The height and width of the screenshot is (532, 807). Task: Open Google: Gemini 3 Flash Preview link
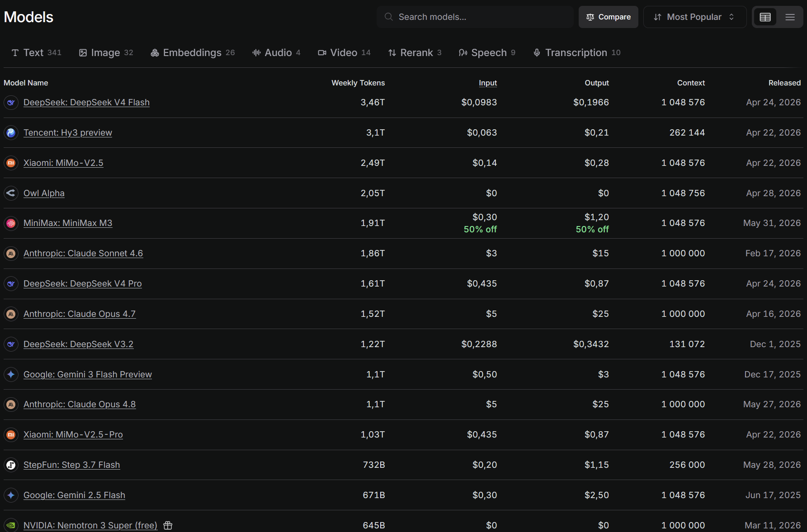[x=88, y=374]
